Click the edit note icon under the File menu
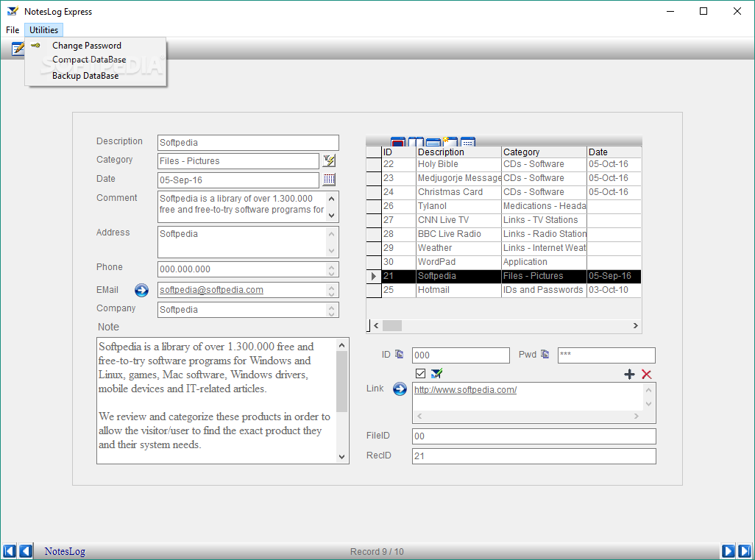The image size is (755, 560). pyautogui.click(x=18, y=49)
